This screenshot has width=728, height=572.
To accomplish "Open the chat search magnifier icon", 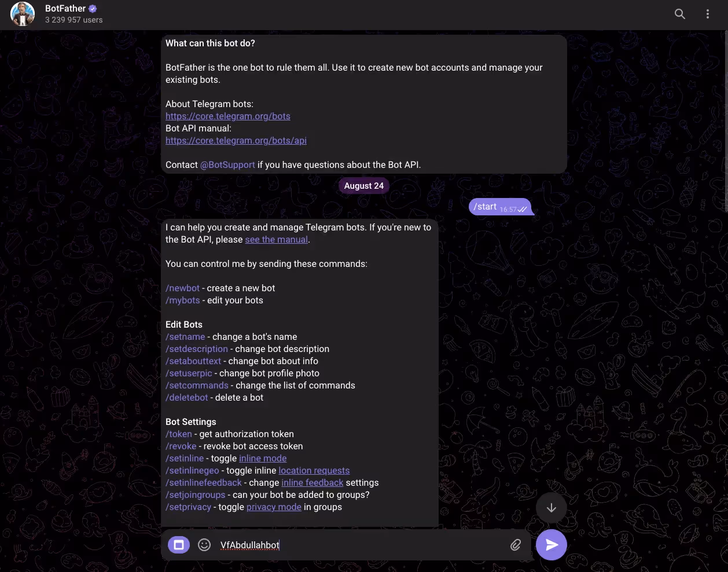I will [680, 14].
